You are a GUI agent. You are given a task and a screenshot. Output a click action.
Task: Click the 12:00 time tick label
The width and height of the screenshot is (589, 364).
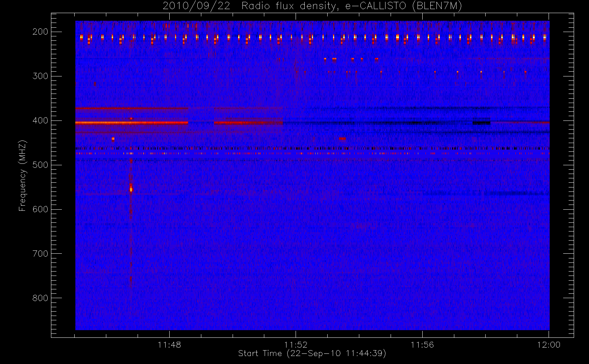point(549,345)
